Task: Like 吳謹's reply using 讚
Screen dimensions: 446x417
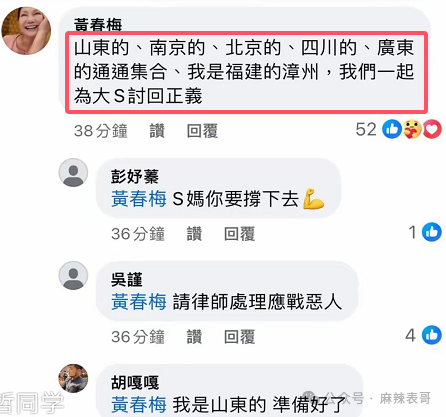Action: pos(194,337)
